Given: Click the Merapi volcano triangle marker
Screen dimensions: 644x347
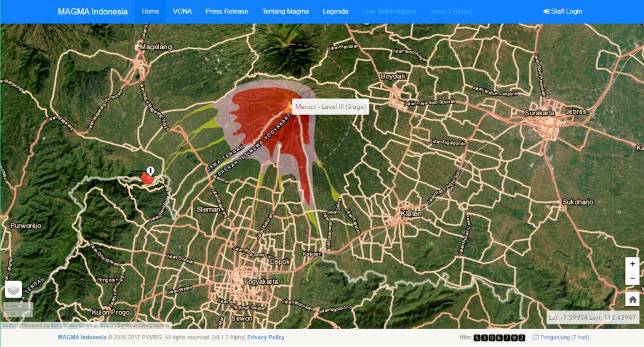Looking at the screenshot, I should pyautogui.click(x=289, y=106).
